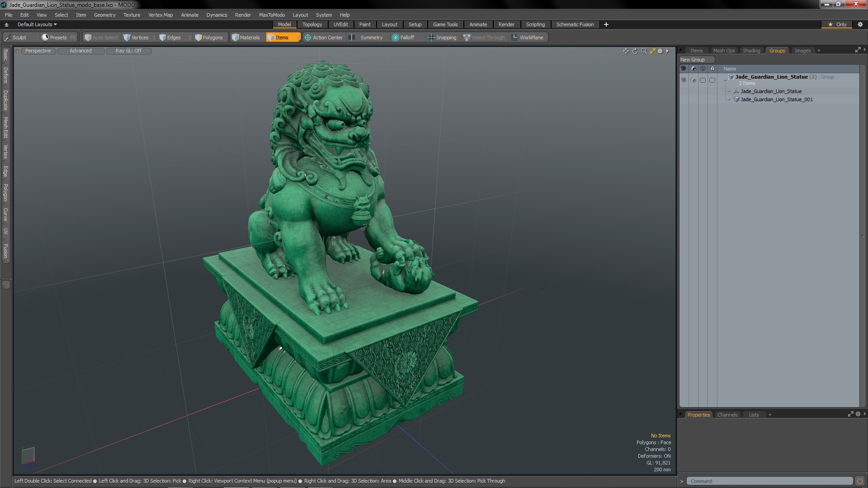Click the viewport pan icon
This screenshot has width=868, height=488.
pos(626,51)
